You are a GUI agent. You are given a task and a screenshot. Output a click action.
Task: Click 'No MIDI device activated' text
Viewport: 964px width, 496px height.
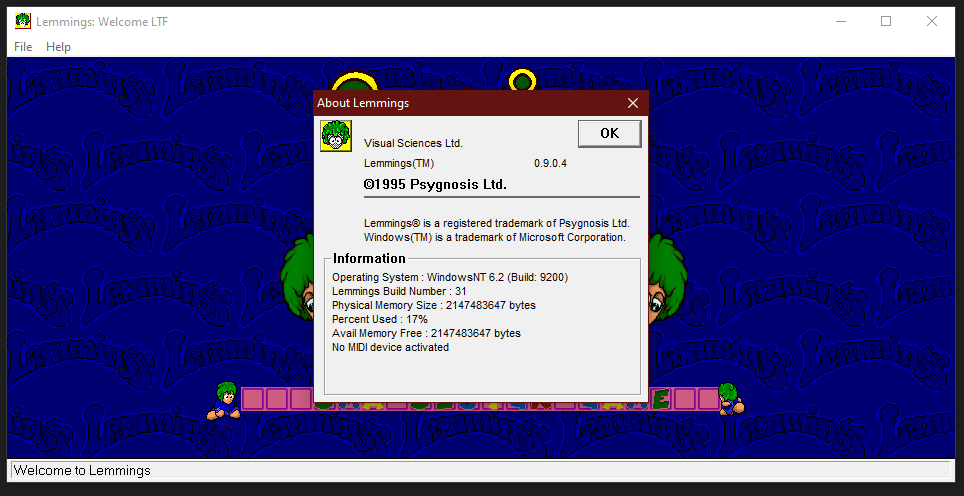point(390,347)
